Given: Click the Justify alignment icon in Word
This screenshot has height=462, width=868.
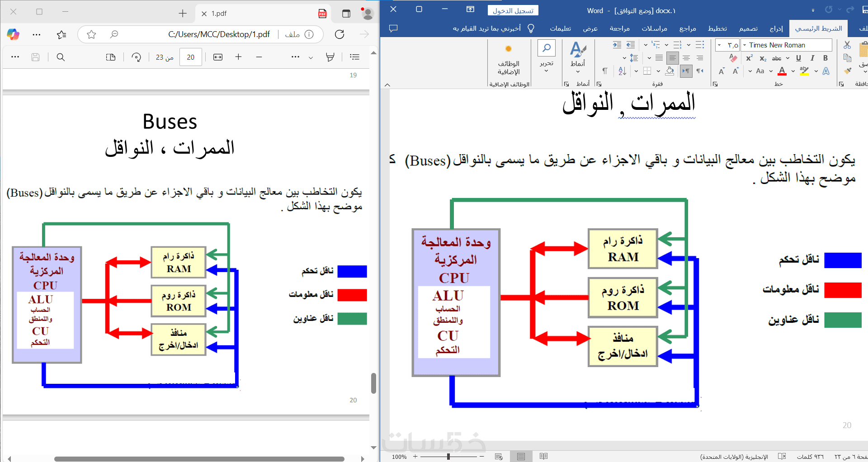Looking at the screenshot, I should (659, 58).
